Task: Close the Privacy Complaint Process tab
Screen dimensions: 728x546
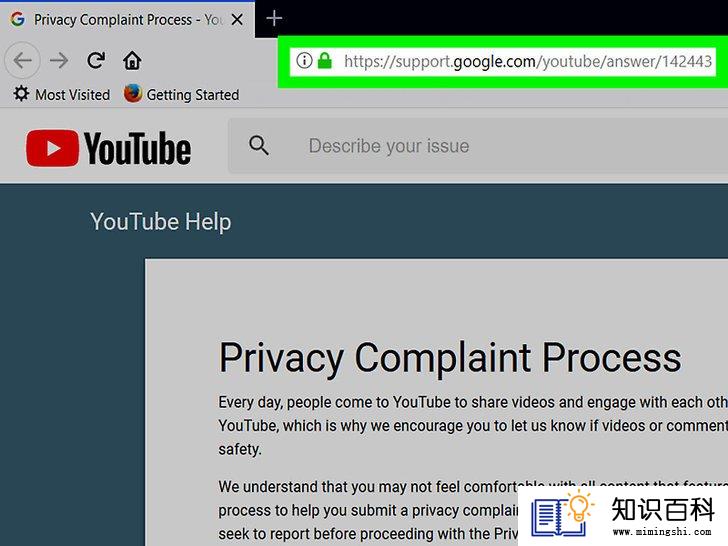Action: coord(237,20)
